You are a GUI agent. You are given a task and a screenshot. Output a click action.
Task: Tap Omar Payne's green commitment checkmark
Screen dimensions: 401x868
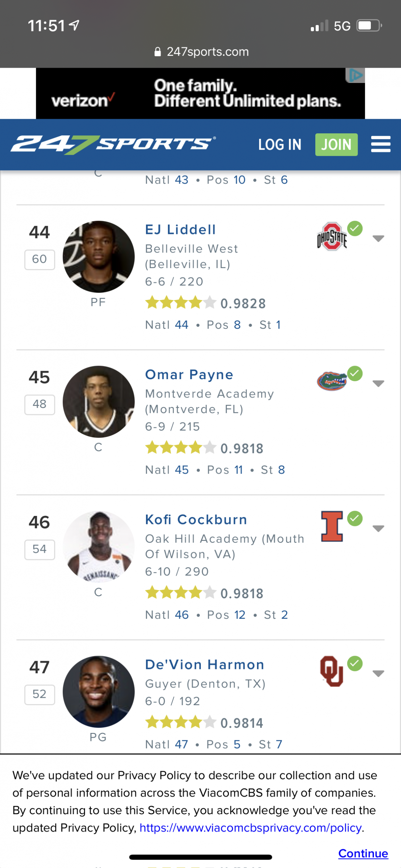pos(355,374)
